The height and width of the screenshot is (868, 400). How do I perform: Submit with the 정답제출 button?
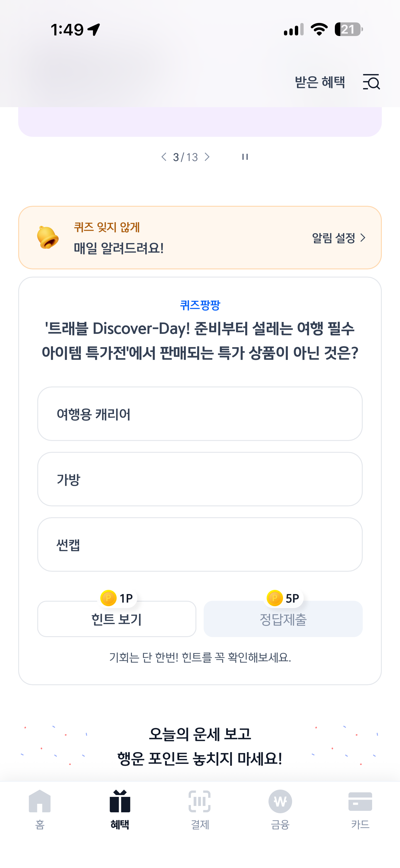click(x=283, y=619)
